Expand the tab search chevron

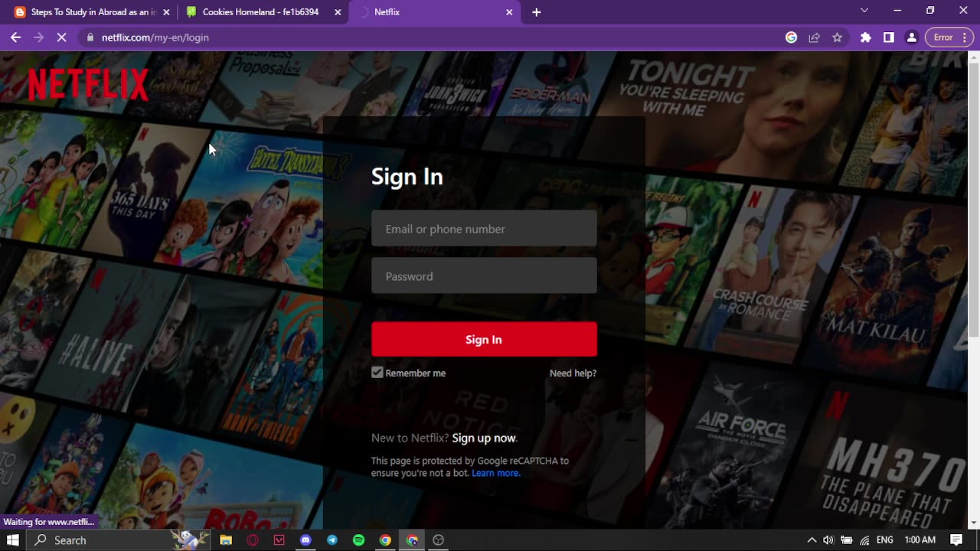coord(864,11)
